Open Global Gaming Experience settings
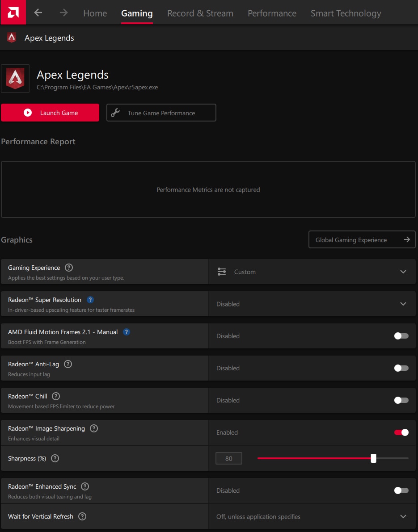 click(x=362, y=239)
